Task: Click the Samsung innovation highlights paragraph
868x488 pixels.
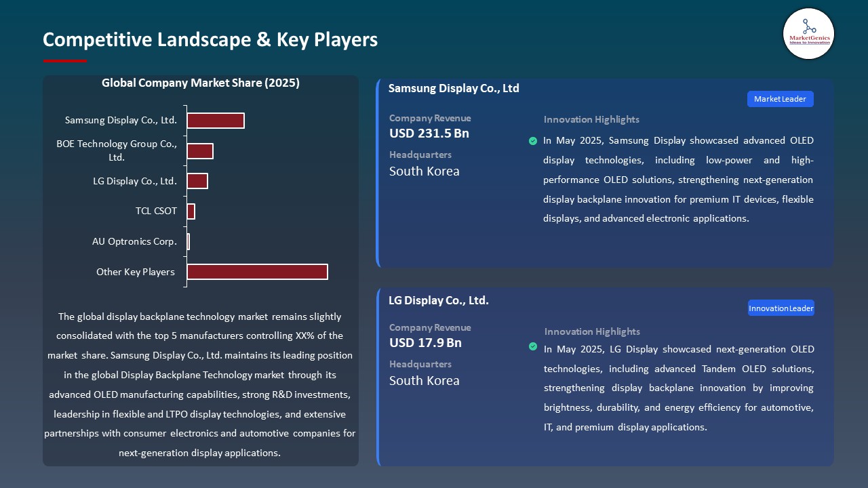Action: (x=678, y=180)
